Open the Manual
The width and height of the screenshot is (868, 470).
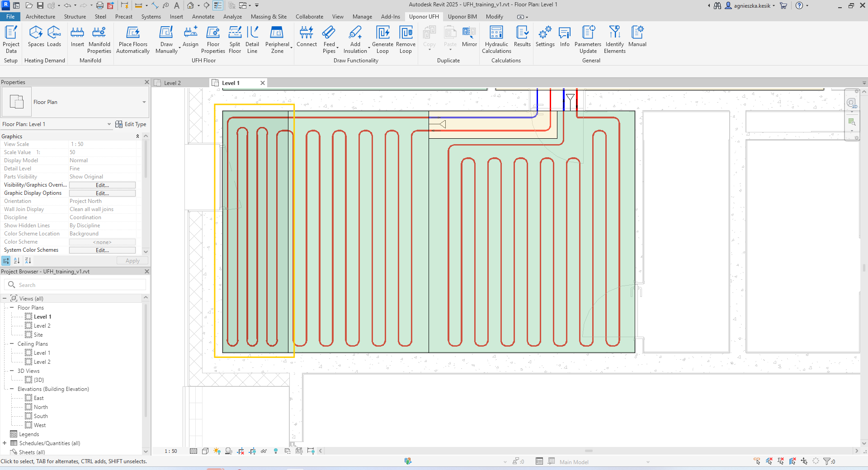coord(637,36)
